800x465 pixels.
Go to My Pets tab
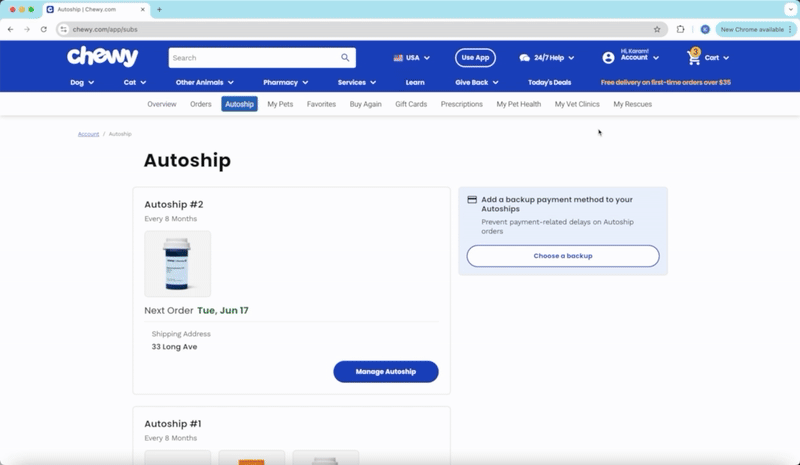280,104
